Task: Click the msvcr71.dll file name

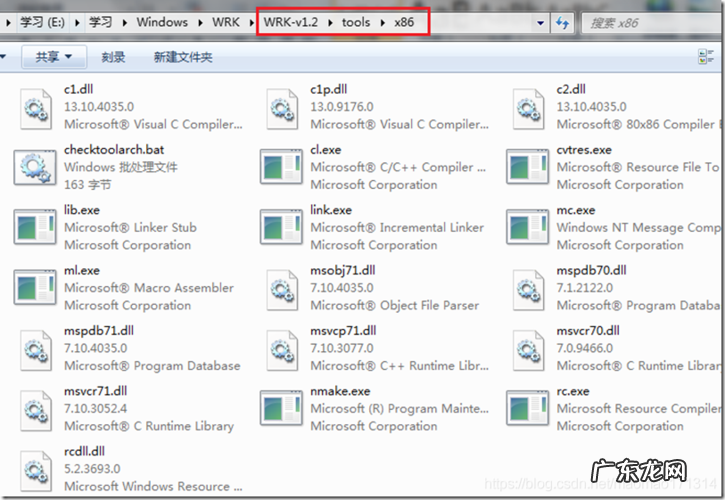Action: [x=96, y=391]
